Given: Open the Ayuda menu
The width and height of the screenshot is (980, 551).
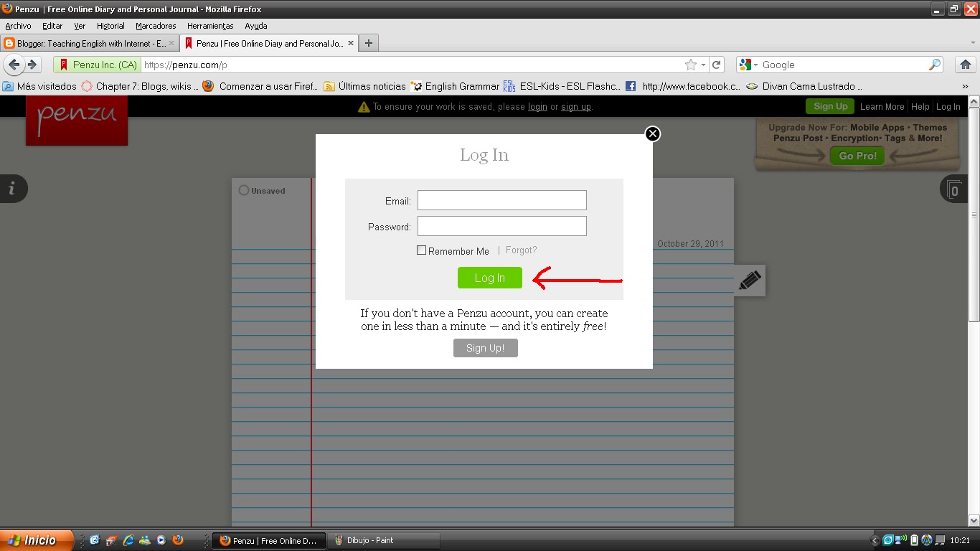Looking at the screenshot, I should pos(255,26).
